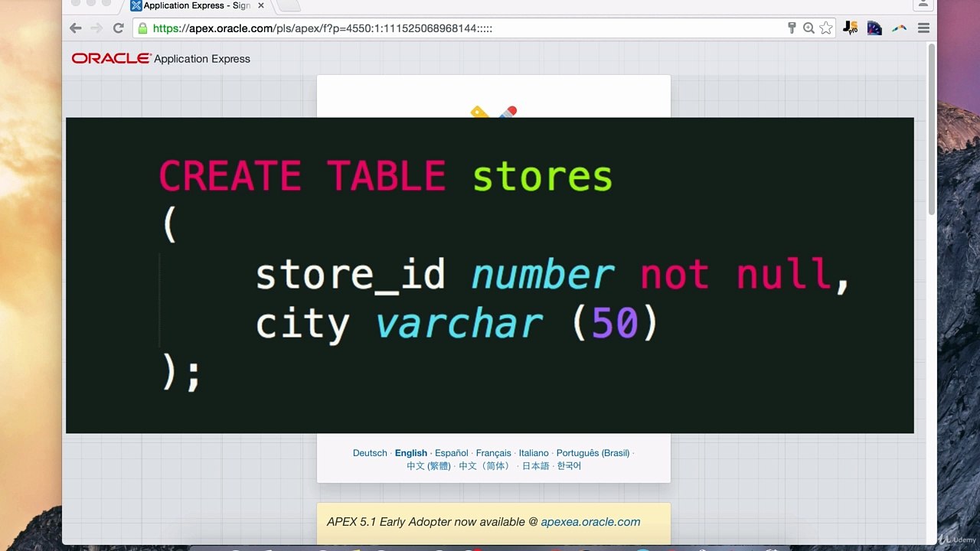Click the 'stores' table name in the code
The height and width of the screenshot is (551, 980).
[543, 177]
